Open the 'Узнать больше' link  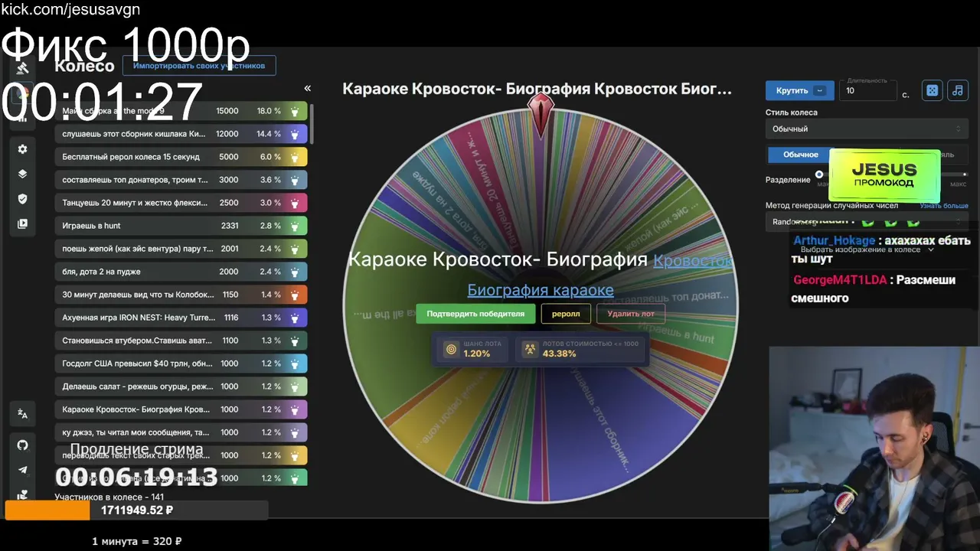click(944, 206)
